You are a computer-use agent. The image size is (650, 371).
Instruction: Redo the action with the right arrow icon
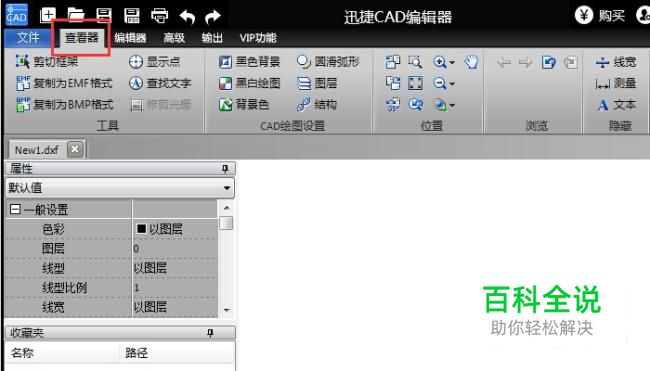pyautogui.click(x=213, y=17)
